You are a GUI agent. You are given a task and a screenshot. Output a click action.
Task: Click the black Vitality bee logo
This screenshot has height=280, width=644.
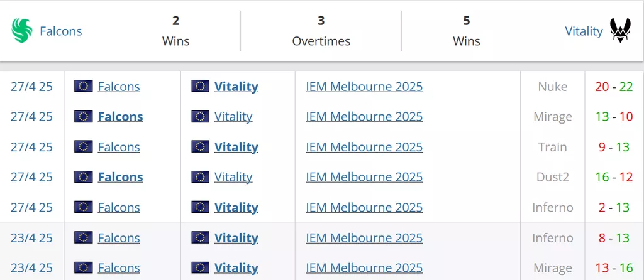(620, 30)
